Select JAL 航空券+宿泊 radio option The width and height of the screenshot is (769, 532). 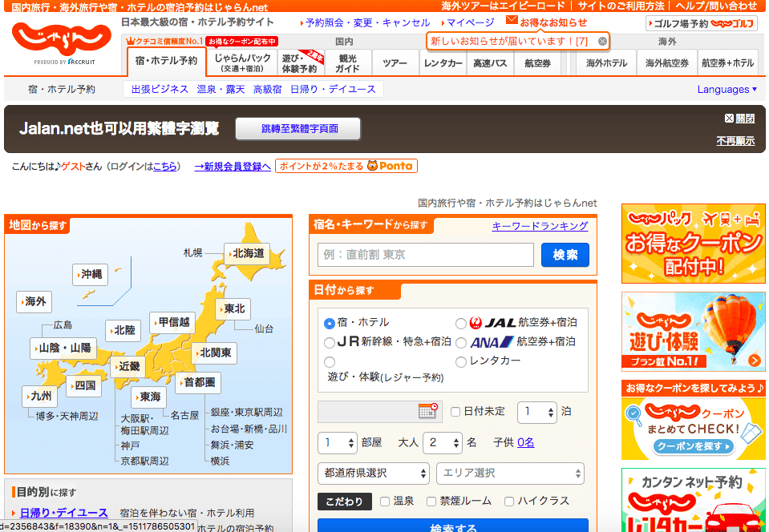point(460,324)
